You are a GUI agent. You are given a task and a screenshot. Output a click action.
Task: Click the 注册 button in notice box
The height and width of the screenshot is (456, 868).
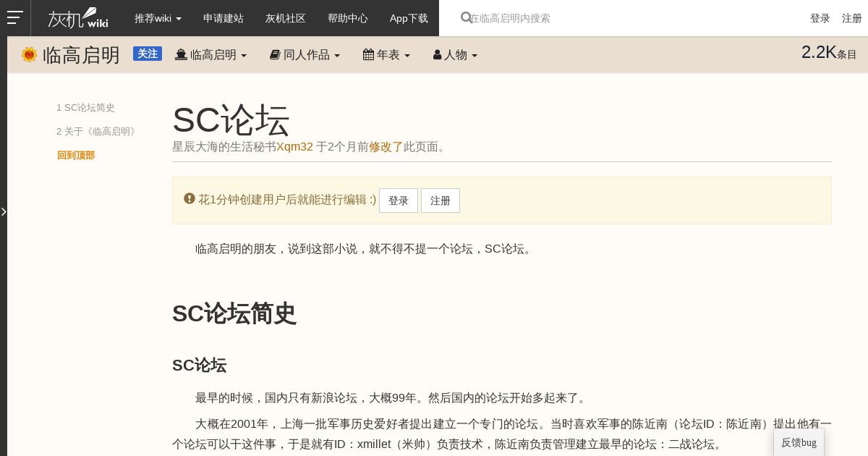click(x=441, y=200)
